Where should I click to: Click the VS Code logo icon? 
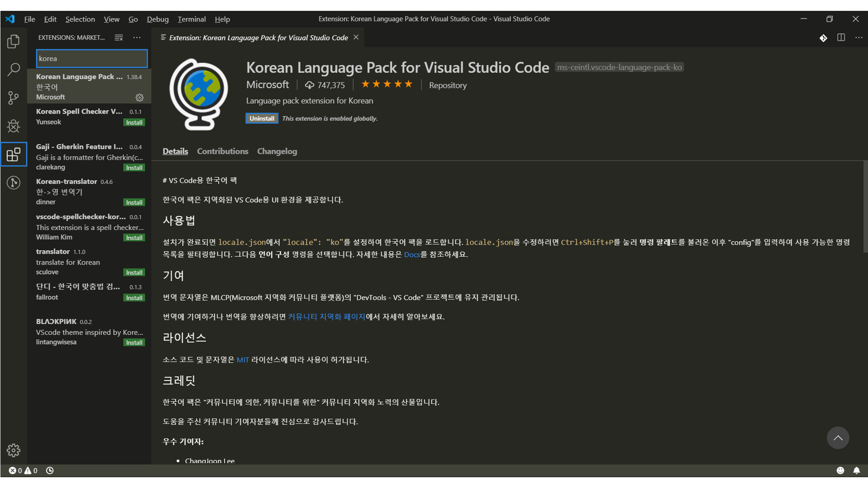click(10, 19)
